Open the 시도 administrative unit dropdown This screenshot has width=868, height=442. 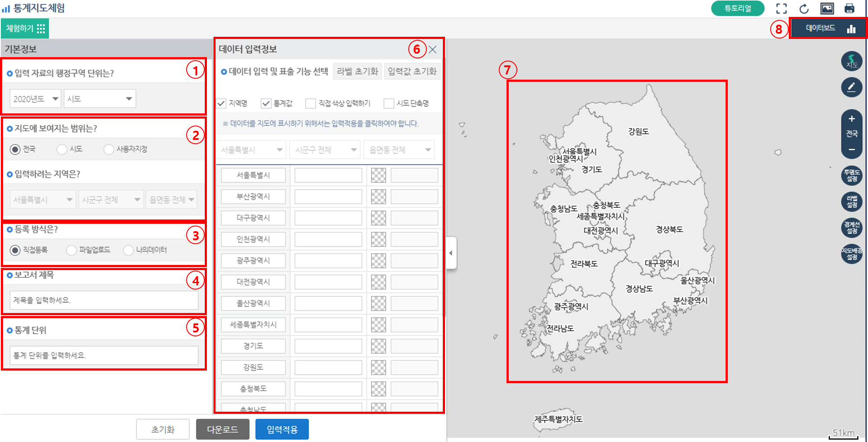[100, 98]
